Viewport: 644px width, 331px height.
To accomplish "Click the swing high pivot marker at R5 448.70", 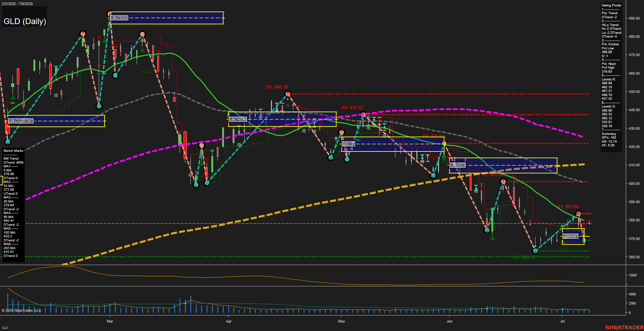I will [x=287, y=94].
